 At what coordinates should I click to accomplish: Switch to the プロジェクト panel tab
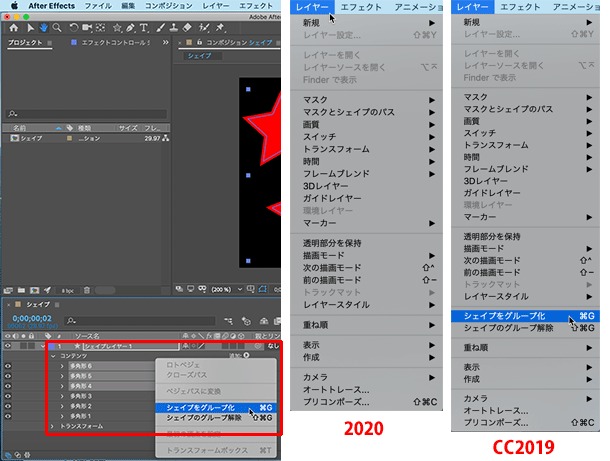click(25, 42)
